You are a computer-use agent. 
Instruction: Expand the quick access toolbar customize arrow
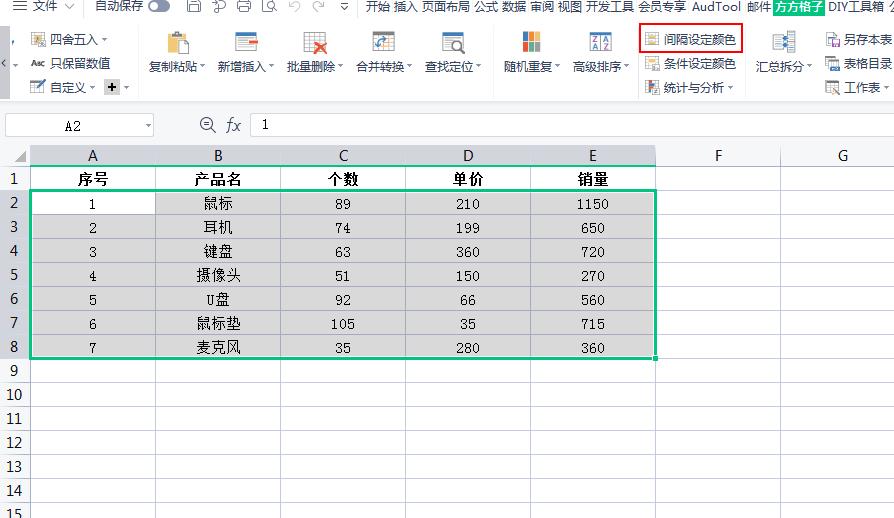(x=344, y=7)
